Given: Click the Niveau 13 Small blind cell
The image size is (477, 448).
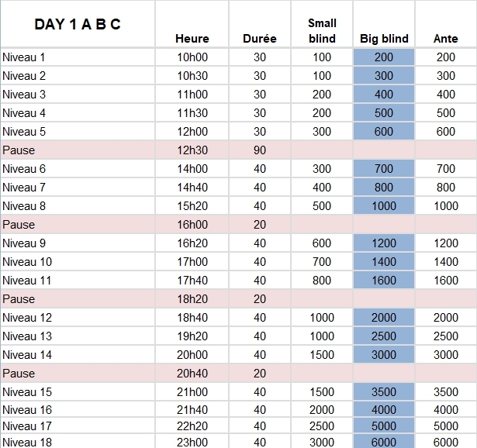Looking at the screenshot, I should point(322,336).
